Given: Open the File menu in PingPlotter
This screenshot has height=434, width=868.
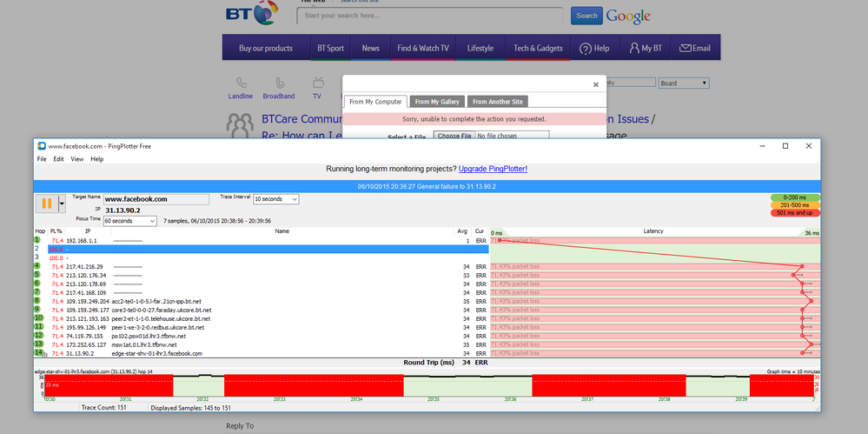Looking at the screenshot, I should (42, 159).
